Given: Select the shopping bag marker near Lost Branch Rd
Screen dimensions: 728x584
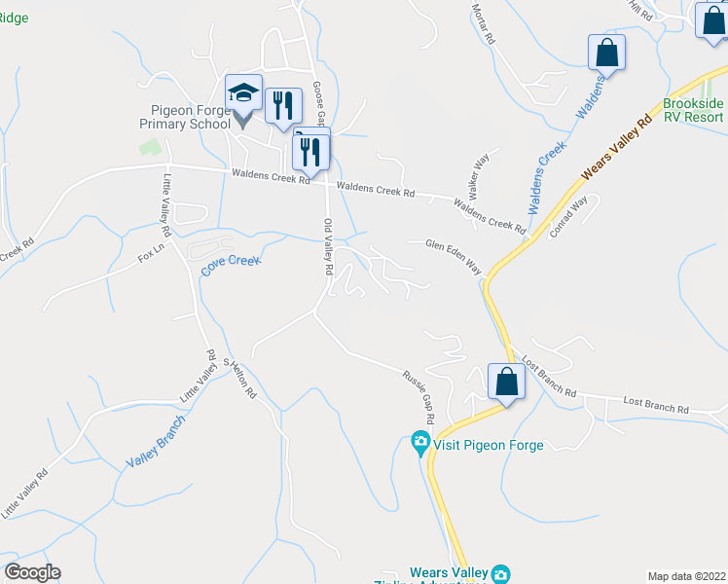Looking at the screenshot, I should (506, 382).
